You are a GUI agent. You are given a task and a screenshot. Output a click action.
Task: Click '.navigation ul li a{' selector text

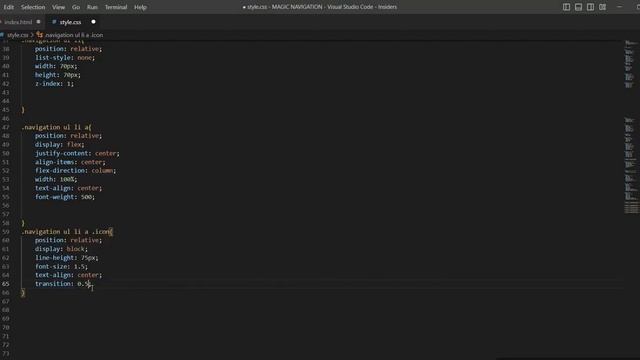point(57,127)
